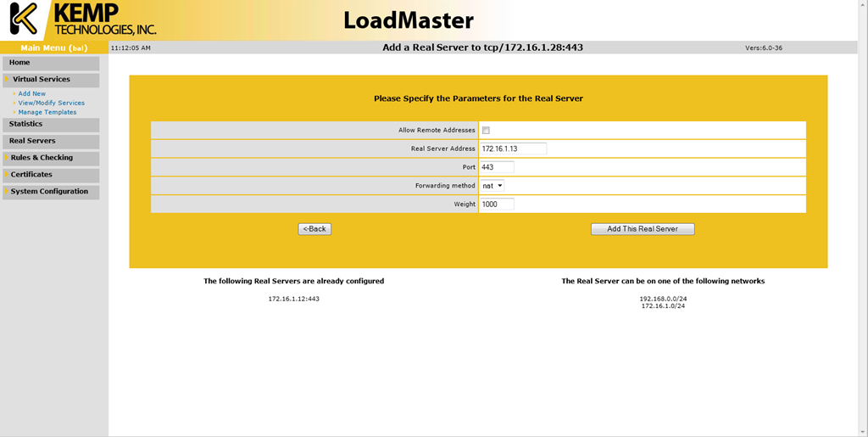Open Add New under Virtual Services
The height and width of the screenshot is (437, 868).
[x=31, y=93]
